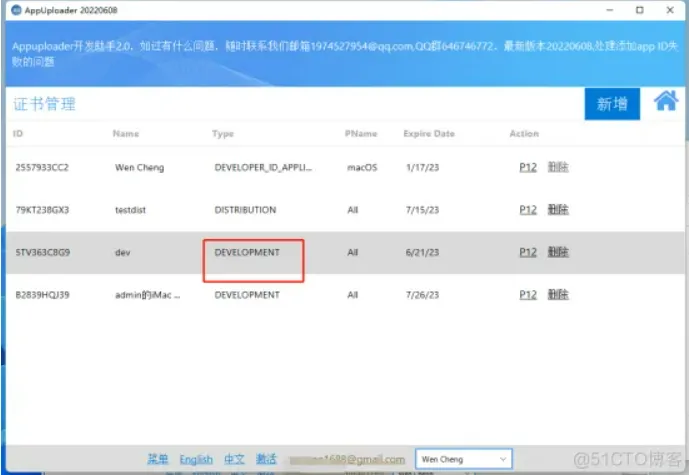Minimize the AppUploader window
Viewport: 689px width, 475px height.
[609, 10]
